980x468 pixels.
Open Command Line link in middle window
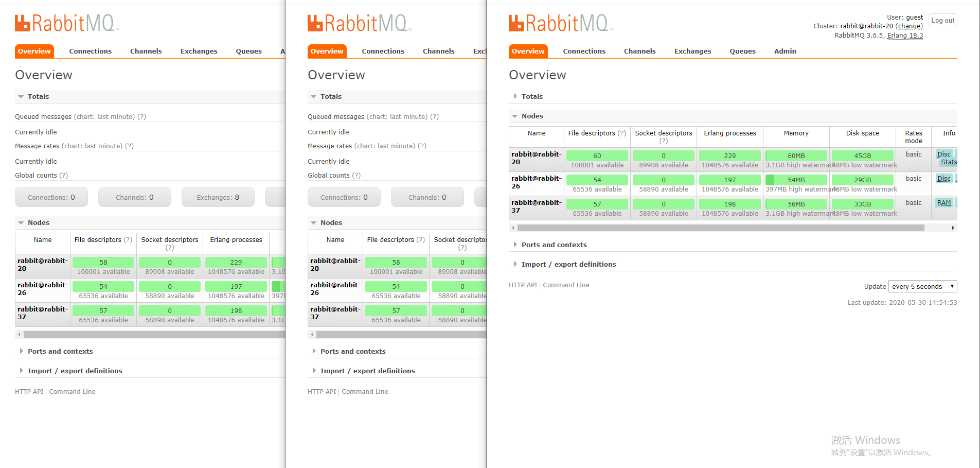tap(365, 391)
